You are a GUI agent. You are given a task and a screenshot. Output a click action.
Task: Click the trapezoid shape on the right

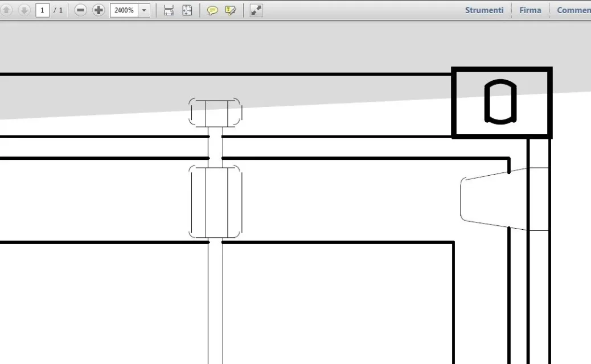pyautogui.click(x=484, y=199)
